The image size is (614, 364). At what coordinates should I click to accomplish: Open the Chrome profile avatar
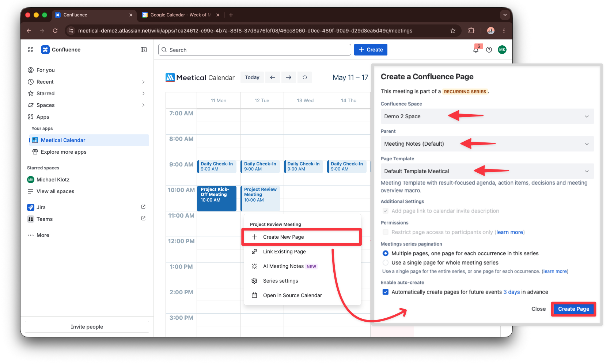(491, 31)
